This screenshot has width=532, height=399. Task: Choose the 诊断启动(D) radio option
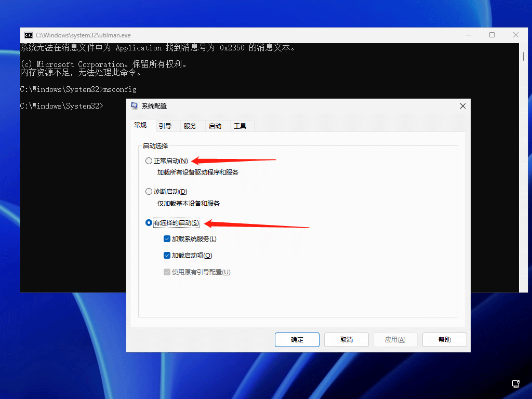149,192
